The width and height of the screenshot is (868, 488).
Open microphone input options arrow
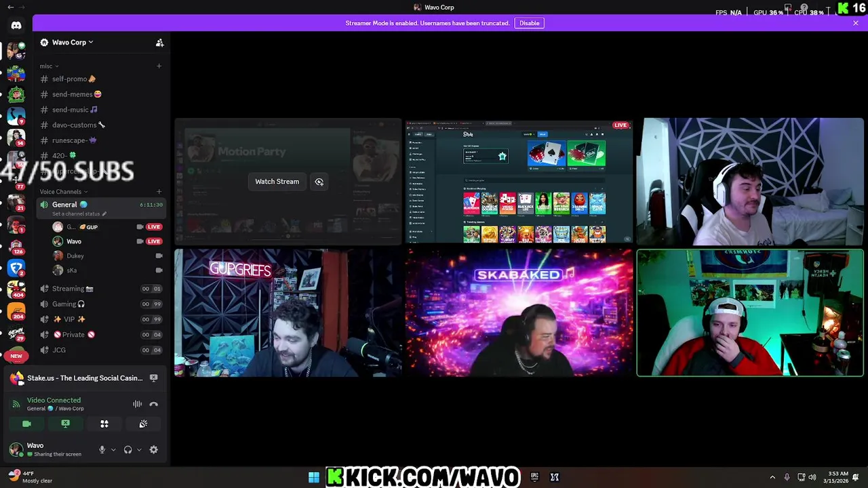[113, 449]
